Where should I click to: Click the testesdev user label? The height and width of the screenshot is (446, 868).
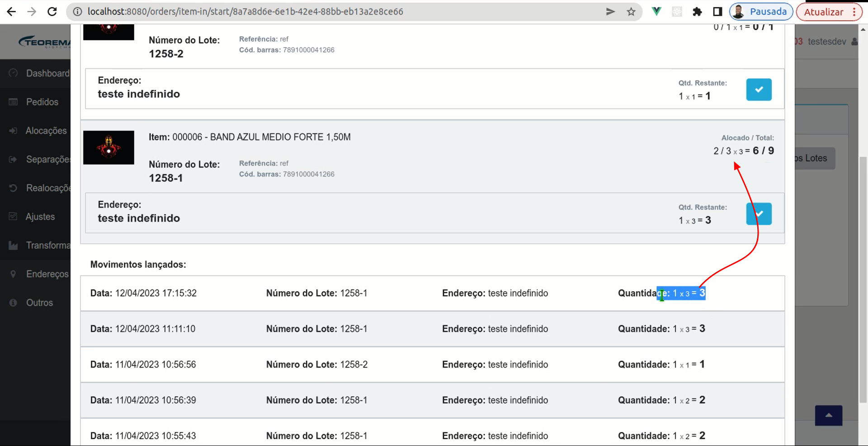pos(827,42)
